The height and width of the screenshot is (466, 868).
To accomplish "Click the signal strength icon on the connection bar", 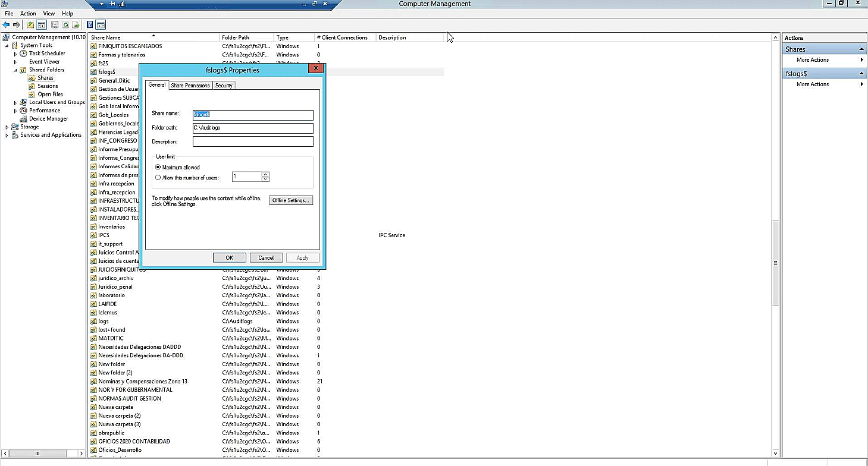I will point(122,4).
